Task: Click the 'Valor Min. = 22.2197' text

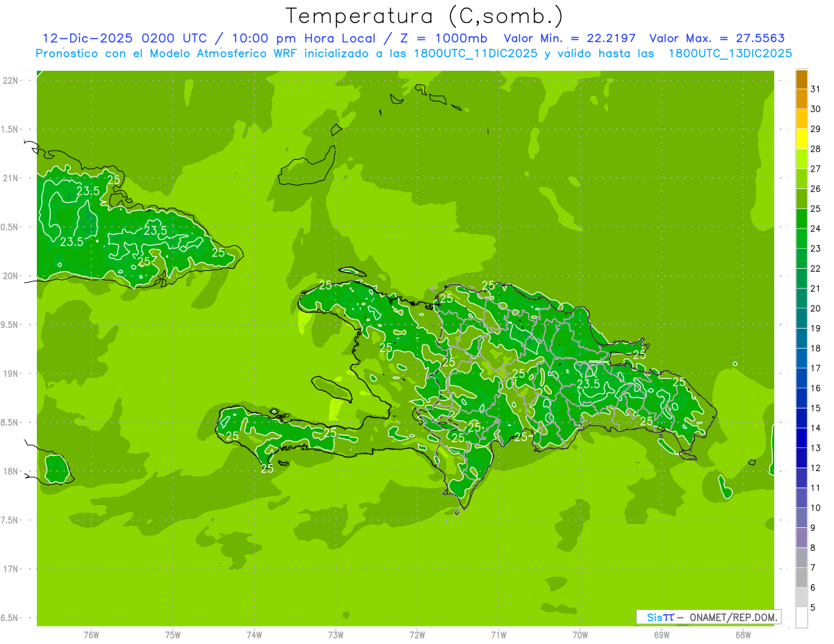Action: click(x=570, y=38)
